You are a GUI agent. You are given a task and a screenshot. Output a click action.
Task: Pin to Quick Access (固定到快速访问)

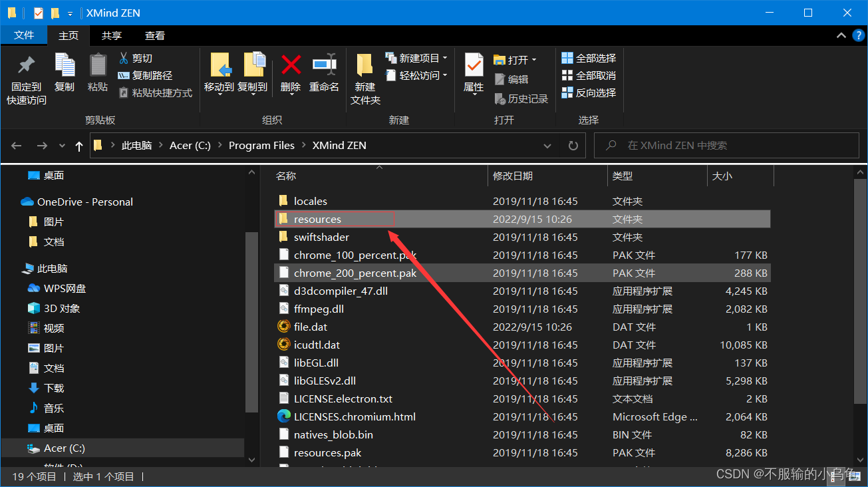tap(27, 80)
